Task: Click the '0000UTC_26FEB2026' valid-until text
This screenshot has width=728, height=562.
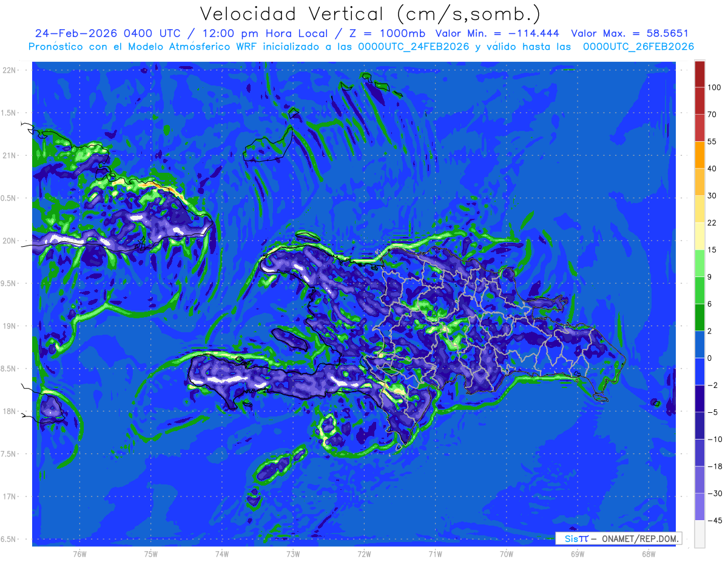Action: [x=639, y=47]
